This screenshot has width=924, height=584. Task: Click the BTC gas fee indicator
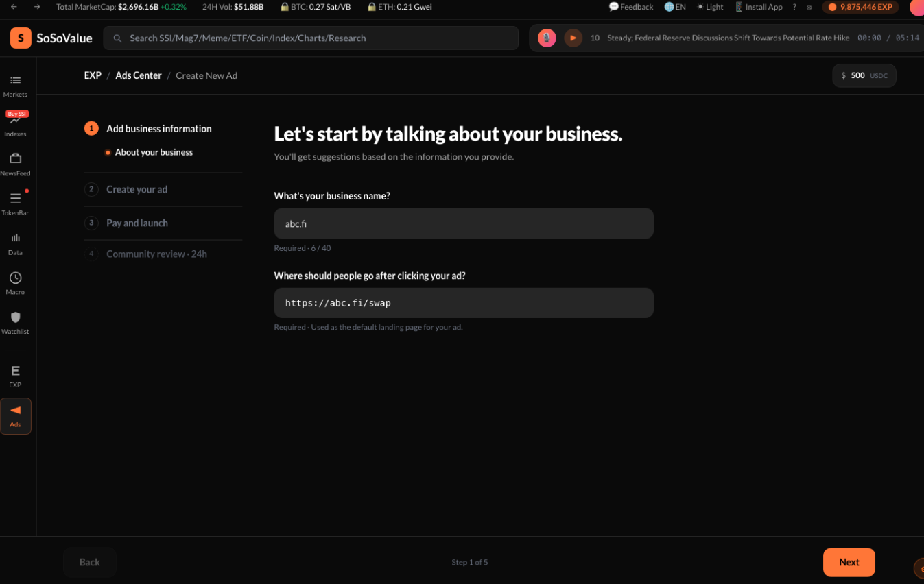316,7
